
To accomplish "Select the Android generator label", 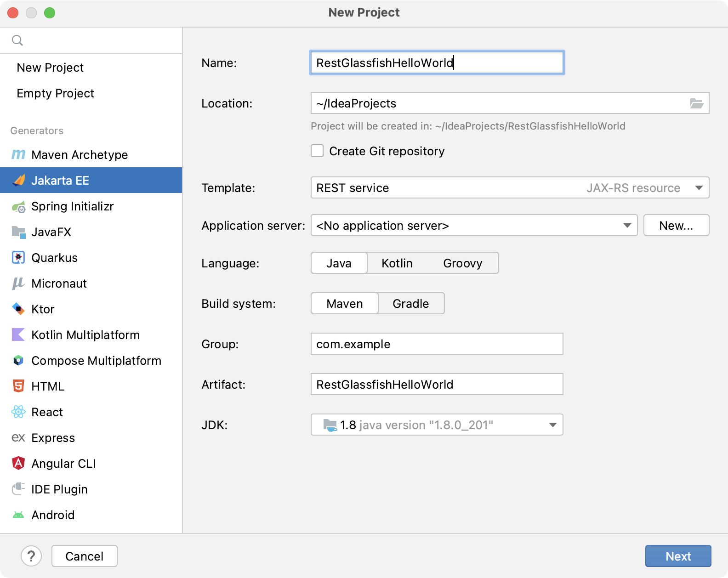I will coord(53,515).
